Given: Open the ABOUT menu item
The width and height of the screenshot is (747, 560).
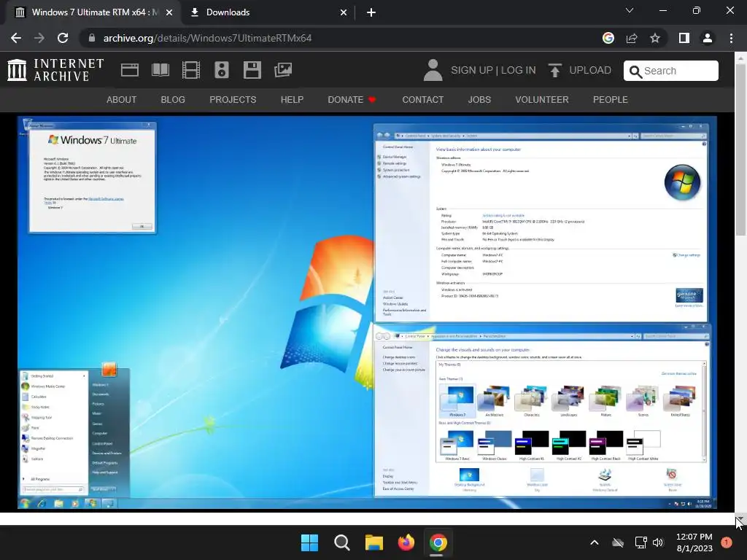Looking at the screenshot, I should [122, 99].
